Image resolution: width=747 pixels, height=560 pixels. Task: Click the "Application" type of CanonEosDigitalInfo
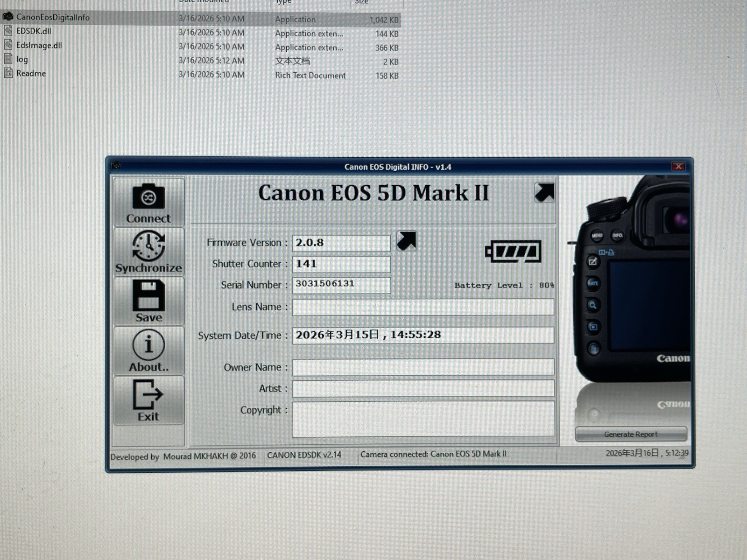[x=296, y=19]
